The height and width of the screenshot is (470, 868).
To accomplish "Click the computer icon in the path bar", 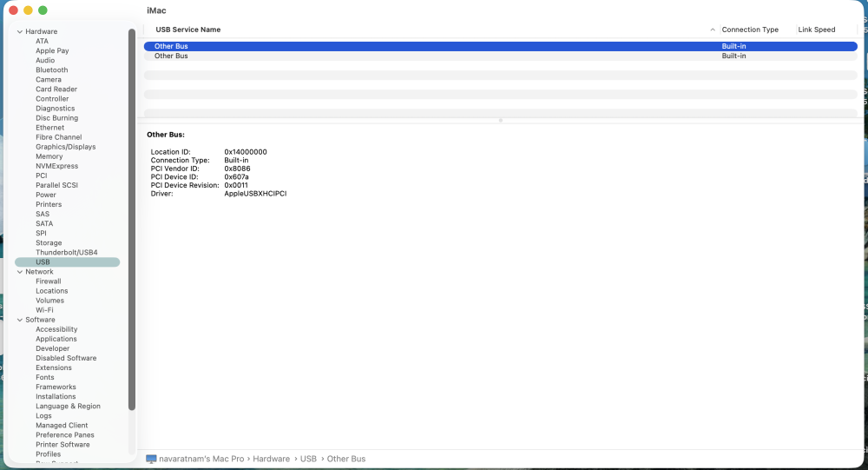I will point(151,459).
